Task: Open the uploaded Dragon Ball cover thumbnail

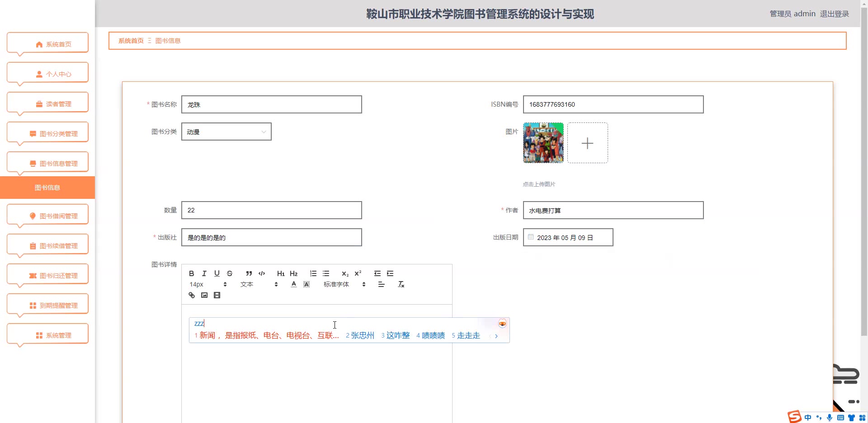Action: point(543,143)
